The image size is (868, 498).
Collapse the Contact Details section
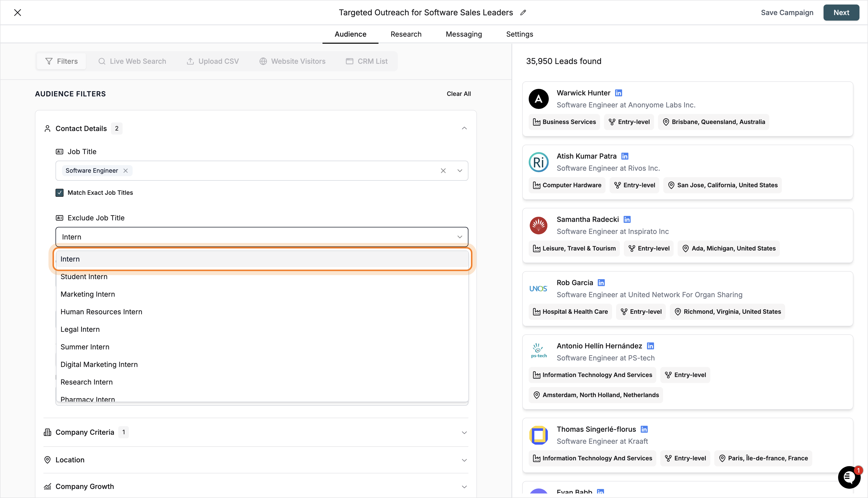click(464, 128)
